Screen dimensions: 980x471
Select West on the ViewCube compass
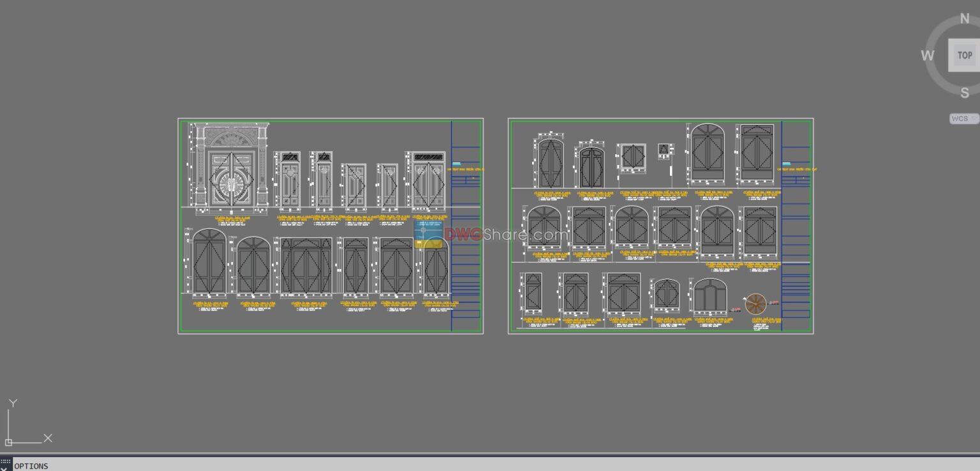point(928,56)
